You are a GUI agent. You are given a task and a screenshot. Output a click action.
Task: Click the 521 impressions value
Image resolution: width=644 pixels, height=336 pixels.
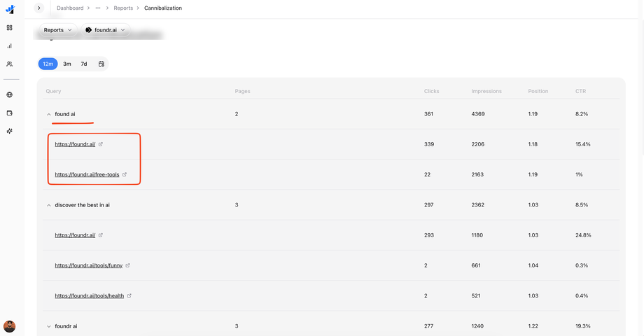tap(475, 295)
